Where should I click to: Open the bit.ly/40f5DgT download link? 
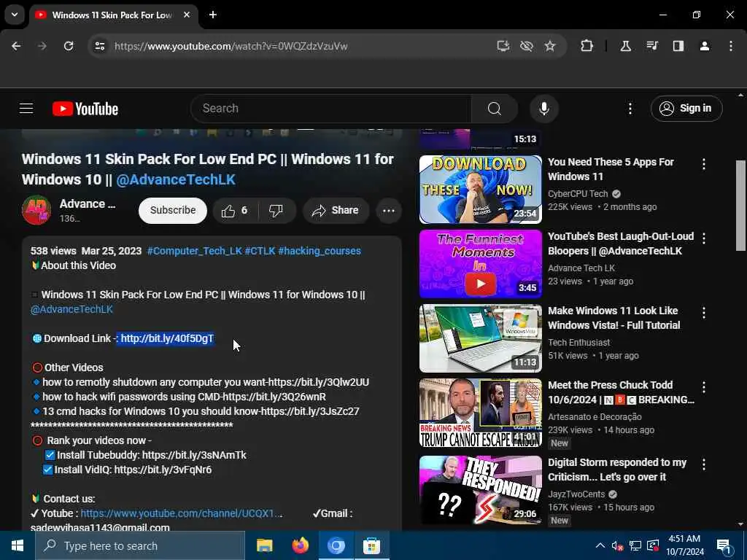tap(167, 338)
